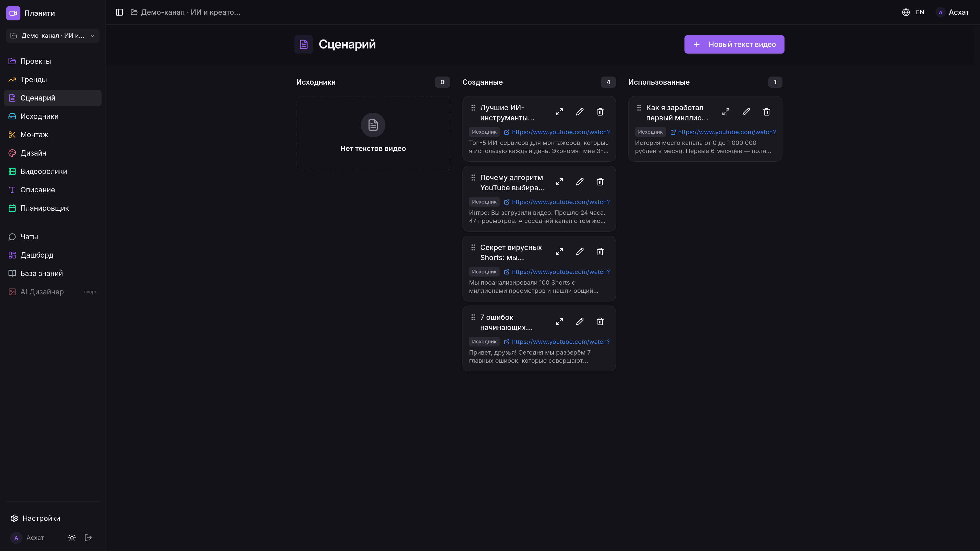Open YouTube link on 'Как я заработал' card
The height and width of the screenshot is (551, 980).
click(x=723, y=132)
